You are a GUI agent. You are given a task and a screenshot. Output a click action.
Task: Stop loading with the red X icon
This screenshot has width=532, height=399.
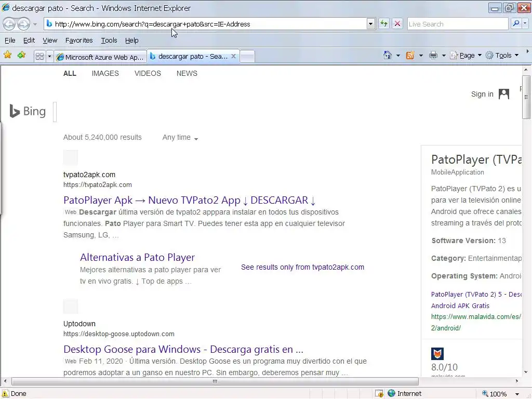coord(397,24)
